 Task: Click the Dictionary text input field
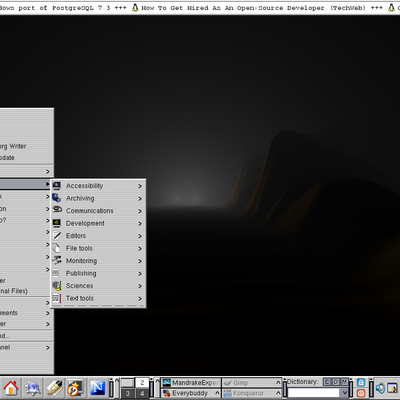(314, 393)
